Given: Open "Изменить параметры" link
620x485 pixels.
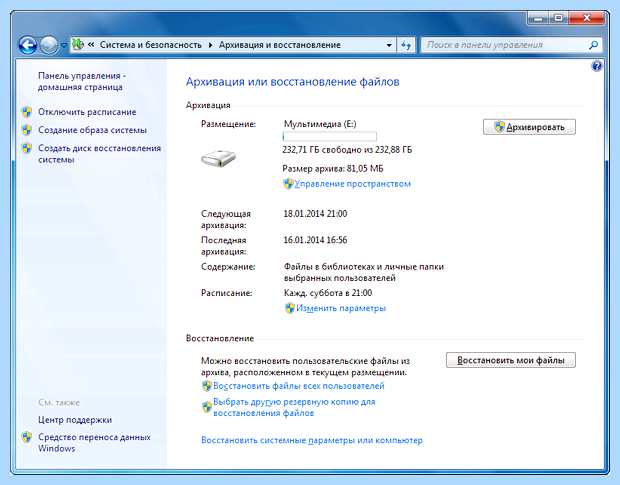Looking at the screenshot, I should click(x=341, y=308).
